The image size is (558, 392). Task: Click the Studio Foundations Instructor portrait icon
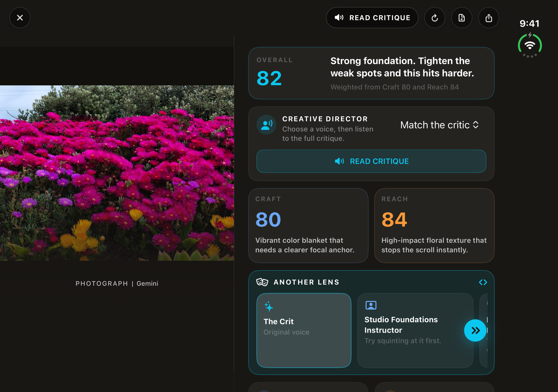point(371,305)
